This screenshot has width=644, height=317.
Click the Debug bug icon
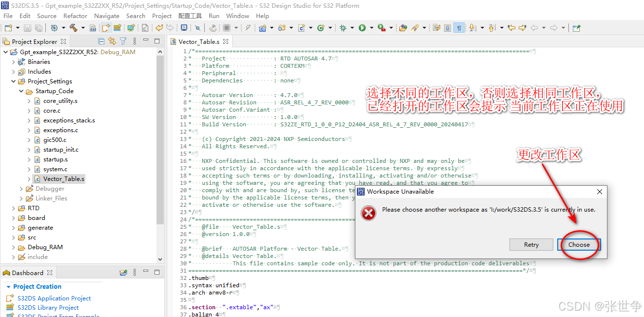point(343,28)
